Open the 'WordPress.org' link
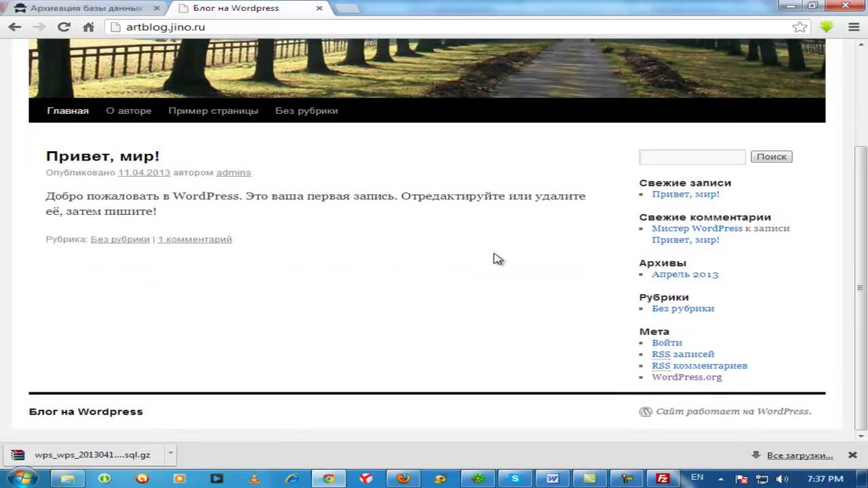 (687, 378)
